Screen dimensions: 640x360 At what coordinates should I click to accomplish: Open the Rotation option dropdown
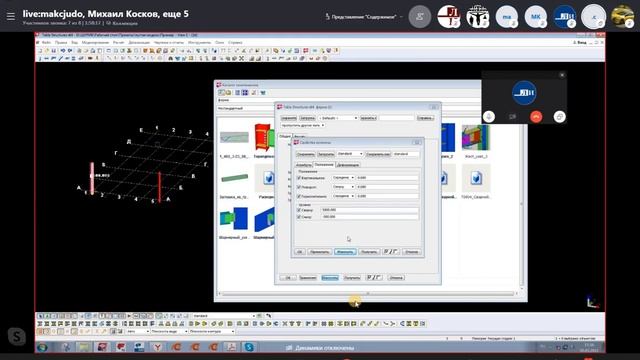[x=343, y=187]
